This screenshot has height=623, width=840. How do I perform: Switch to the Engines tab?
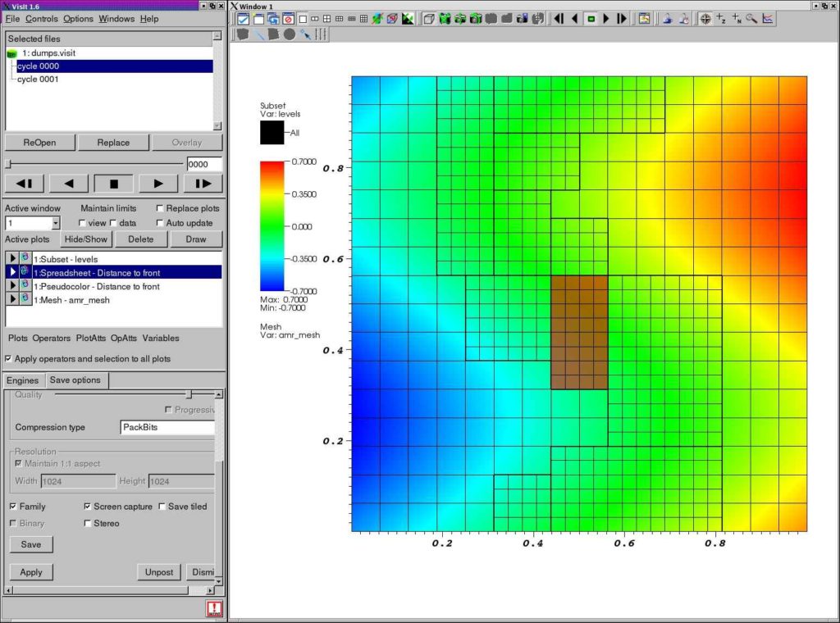click(x=22, y=380)
